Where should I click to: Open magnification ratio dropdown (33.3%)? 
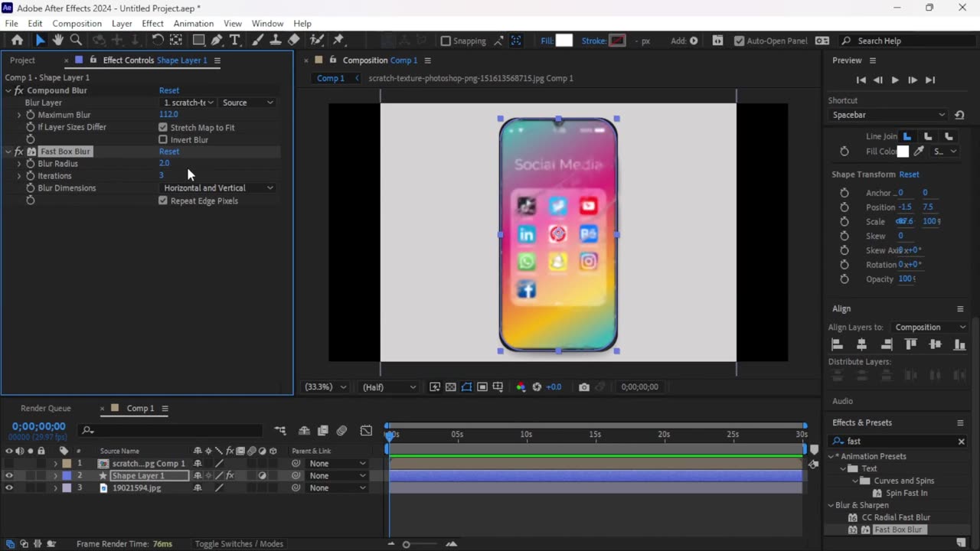click(326, 387)
